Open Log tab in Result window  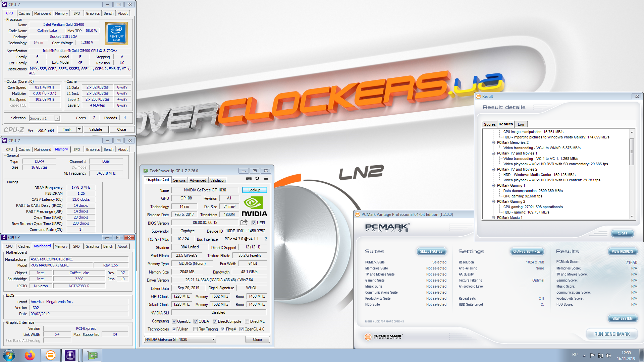pyautogui.click(x=521, y=124)
